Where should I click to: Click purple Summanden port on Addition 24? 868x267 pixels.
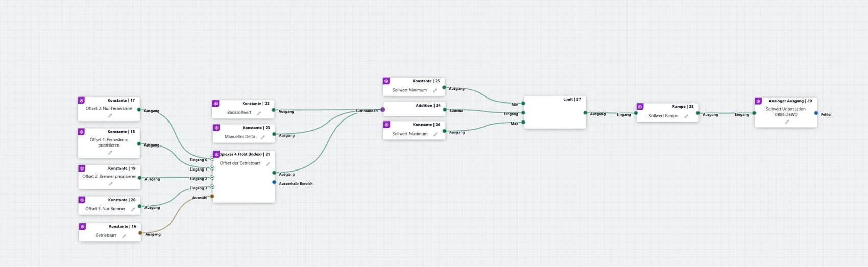pos(383,110)
